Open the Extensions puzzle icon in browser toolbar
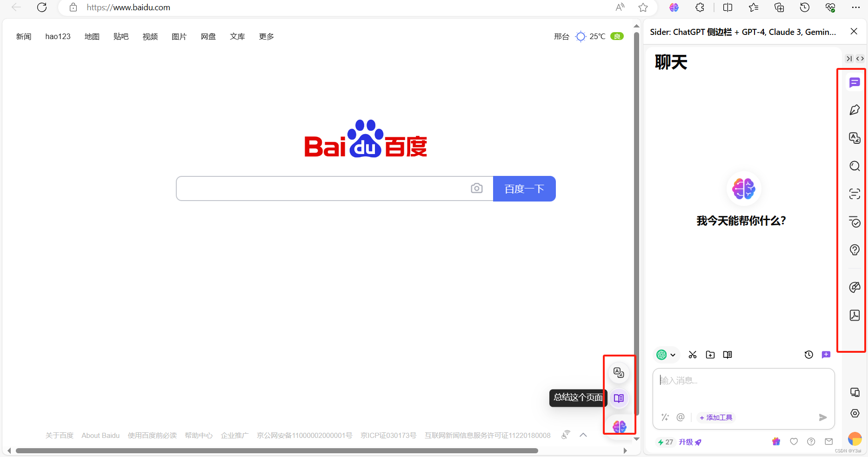The height and width of the screenshot is (457, 868). click(x=700, y=7)
